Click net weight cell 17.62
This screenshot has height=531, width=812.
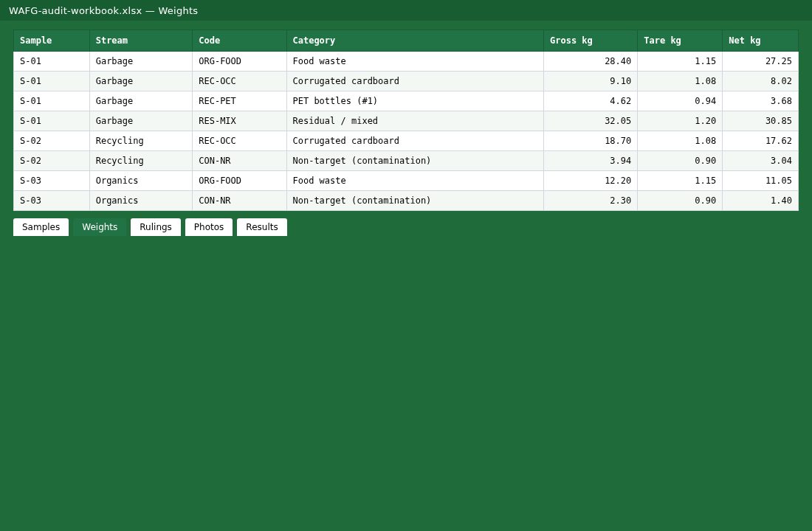(x=760, y=141)
